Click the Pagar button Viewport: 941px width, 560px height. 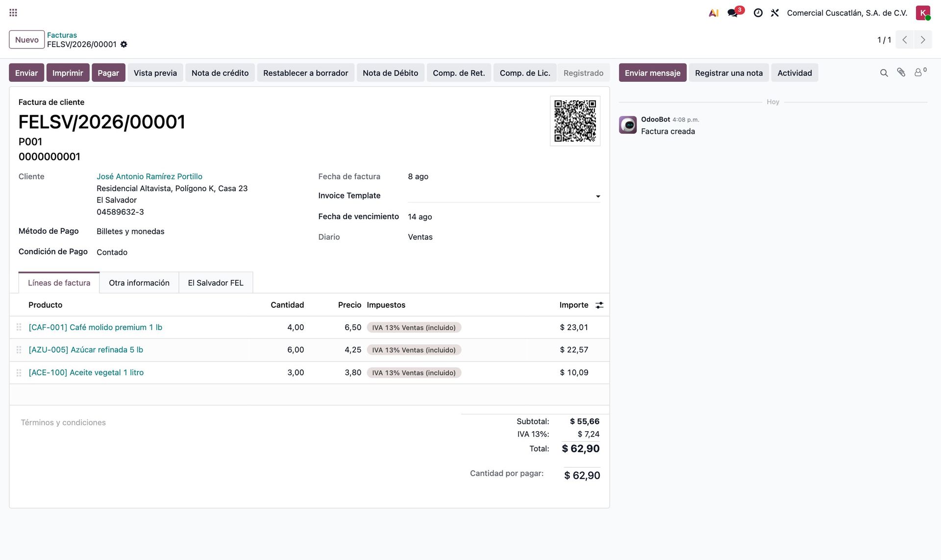(108, 73)
